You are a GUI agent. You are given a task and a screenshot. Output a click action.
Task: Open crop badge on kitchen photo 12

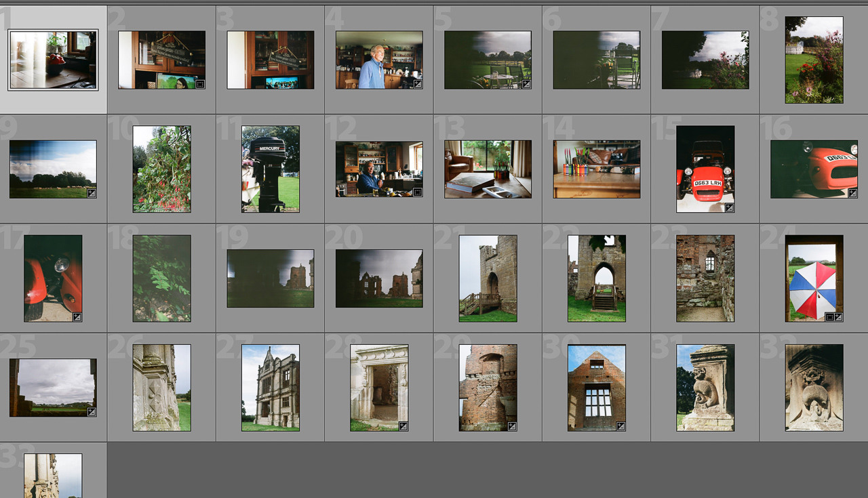tap(418, 192)
